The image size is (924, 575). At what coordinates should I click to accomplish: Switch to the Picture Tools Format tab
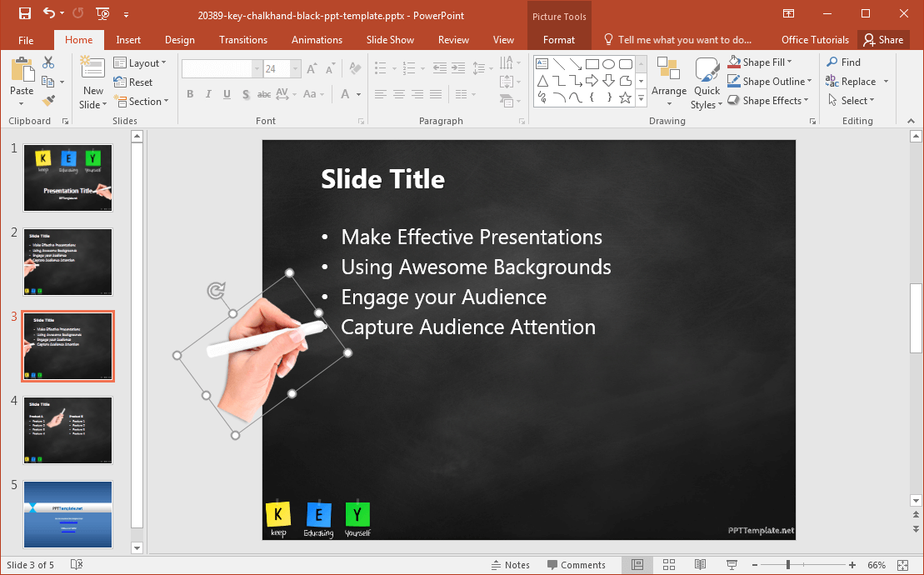pyautogui.click(x=558, y=40)
